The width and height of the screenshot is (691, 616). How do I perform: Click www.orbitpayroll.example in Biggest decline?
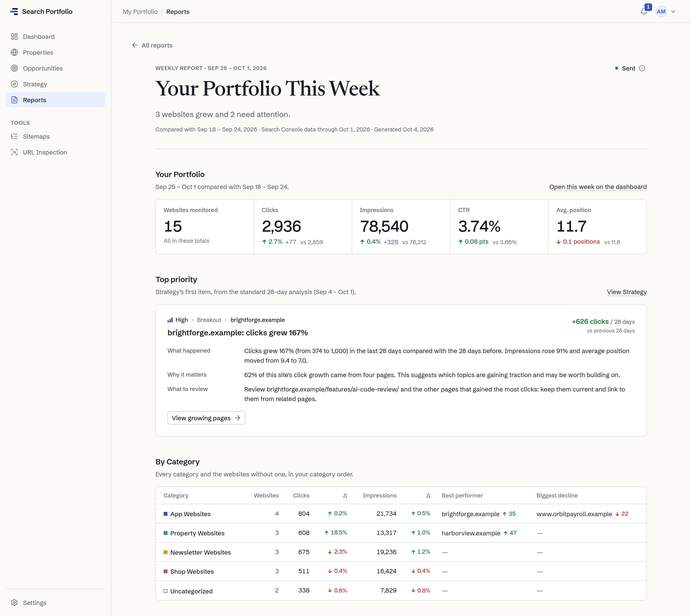[574, 514]
